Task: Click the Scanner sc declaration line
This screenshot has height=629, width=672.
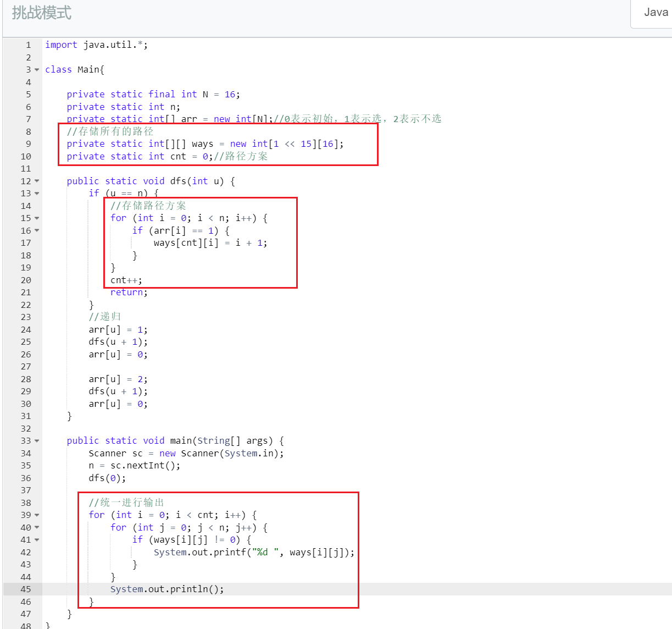Action: pos(186,453)
